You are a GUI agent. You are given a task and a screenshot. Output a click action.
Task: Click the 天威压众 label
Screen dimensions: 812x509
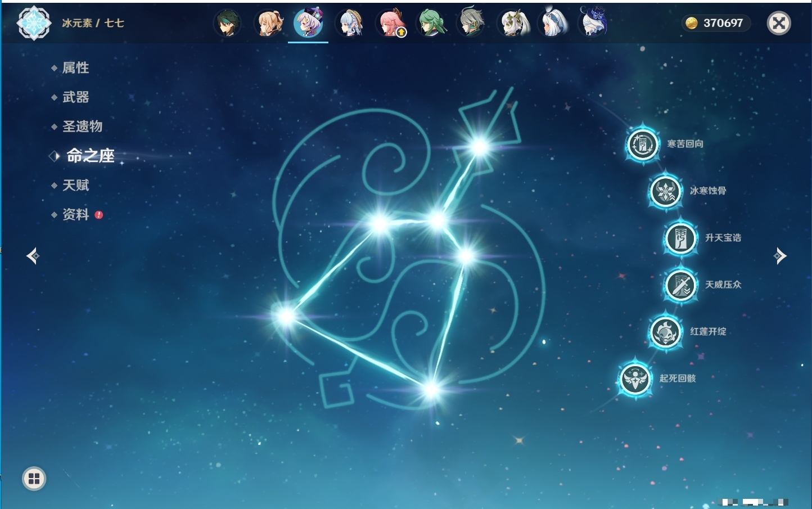[x=723, y=285]
